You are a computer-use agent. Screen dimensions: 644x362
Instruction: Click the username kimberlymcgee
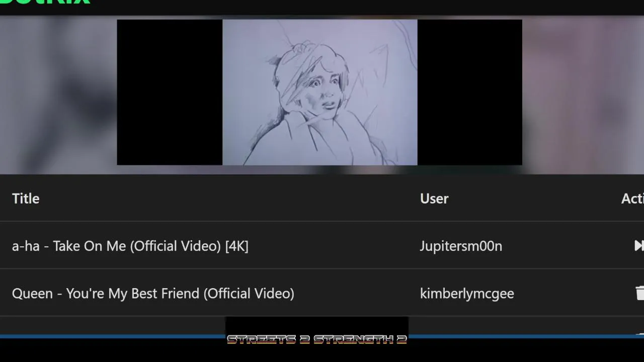(467, 294)
